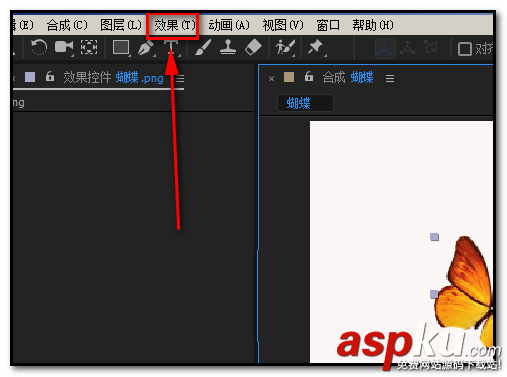Image resolution: width=507 pixels, height=377 pixels.
Task: Click the tan label swatch in 合成 tab
Action: coord(289,77)
